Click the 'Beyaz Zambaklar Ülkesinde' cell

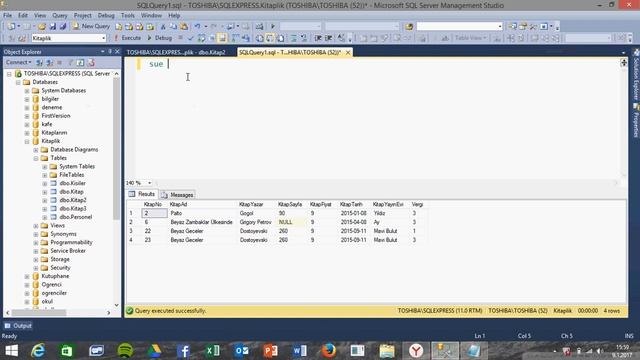[202, 222]
